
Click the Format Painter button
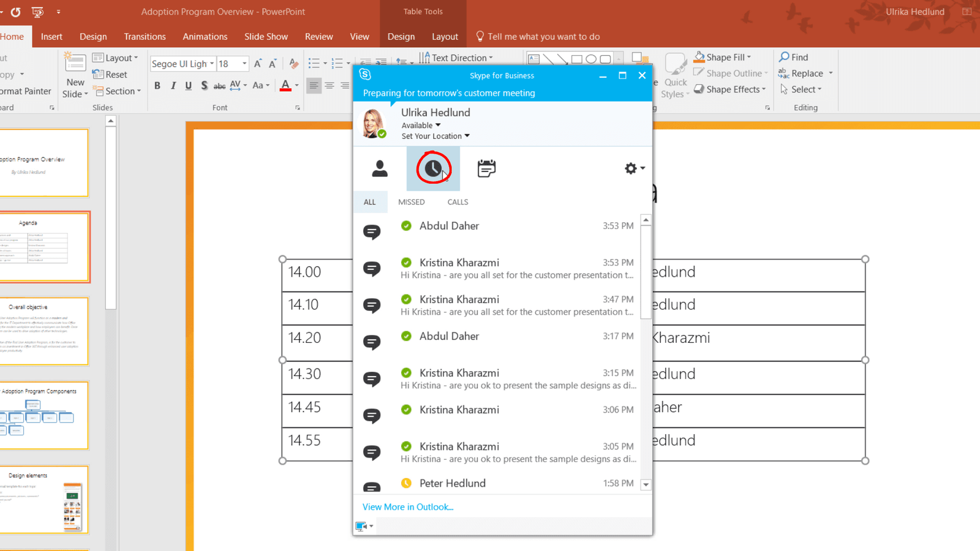click(x=26, y=91)
